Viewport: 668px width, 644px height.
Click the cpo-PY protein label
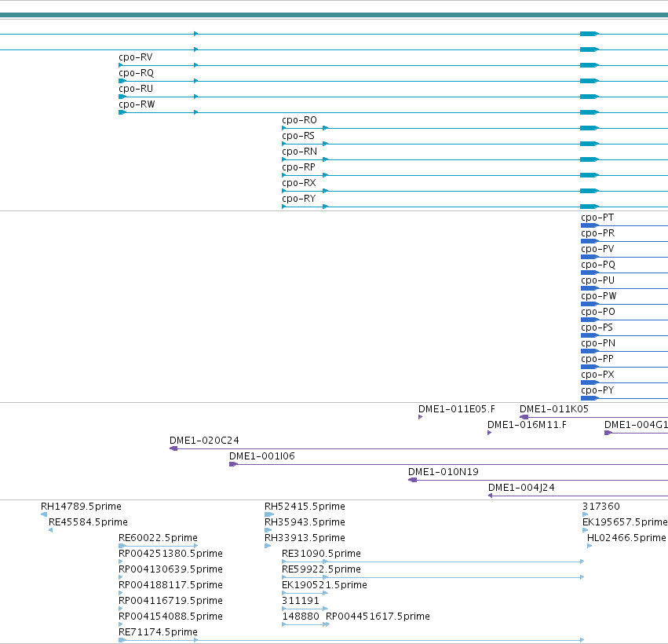(x=597, y=391)
